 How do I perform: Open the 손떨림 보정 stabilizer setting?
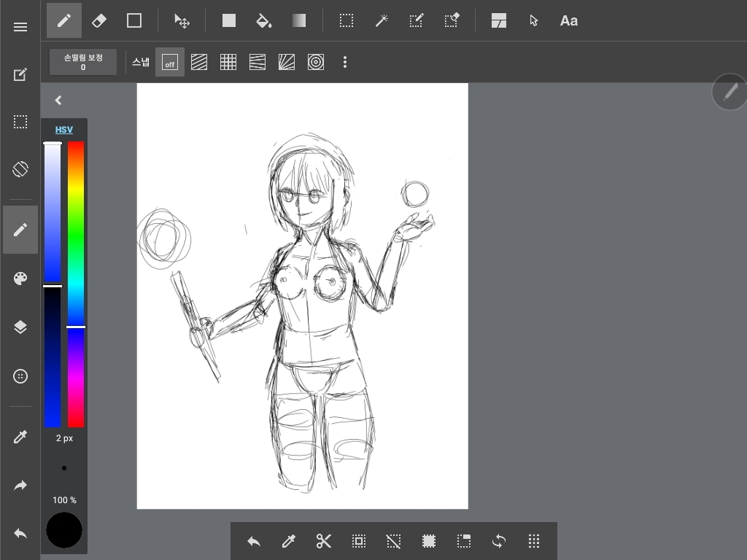click(x=83, y=62)
